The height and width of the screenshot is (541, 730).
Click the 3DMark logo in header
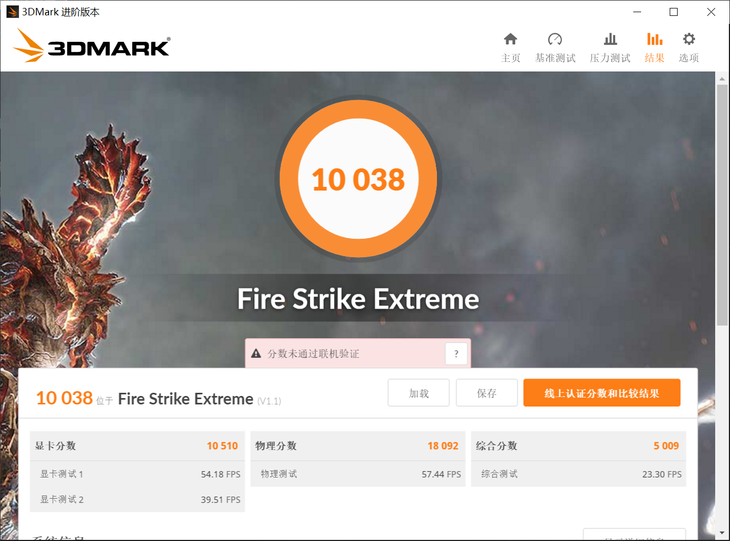point(92,46)
